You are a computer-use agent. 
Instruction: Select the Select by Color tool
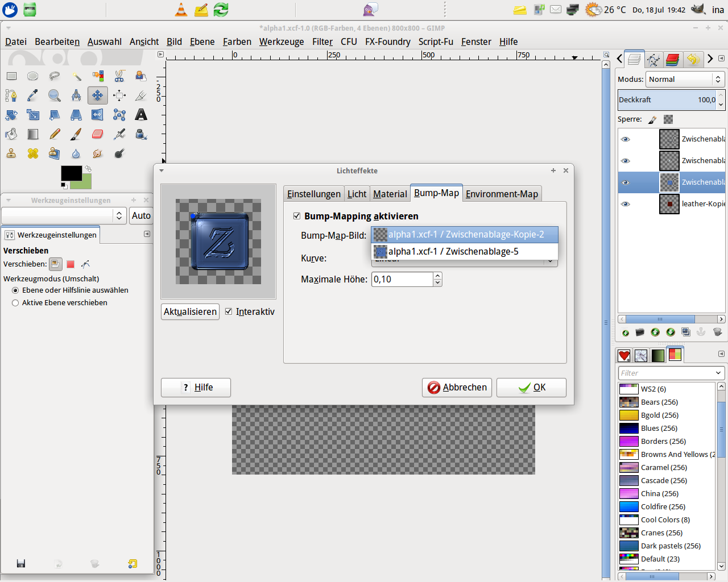click(98, 76)
